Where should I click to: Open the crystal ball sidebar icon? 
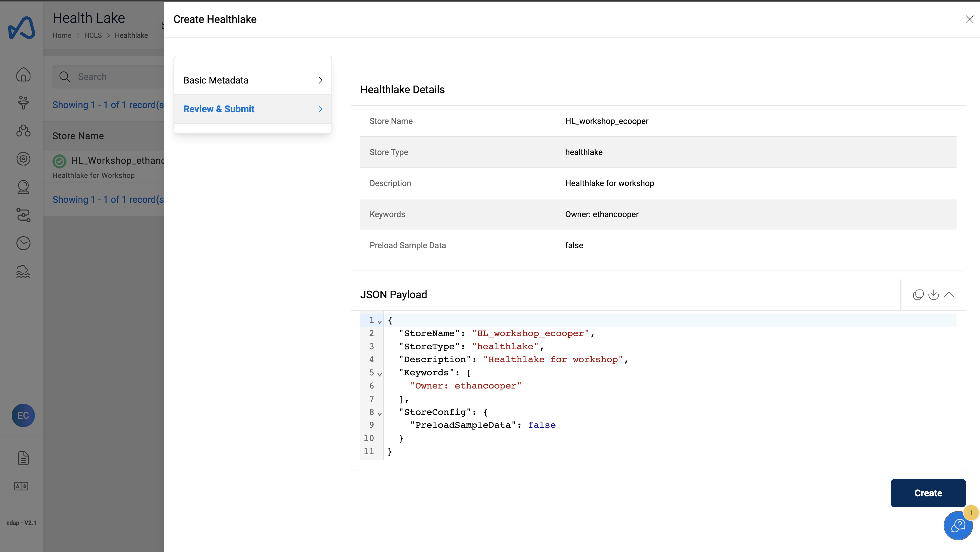pos(23,187)
